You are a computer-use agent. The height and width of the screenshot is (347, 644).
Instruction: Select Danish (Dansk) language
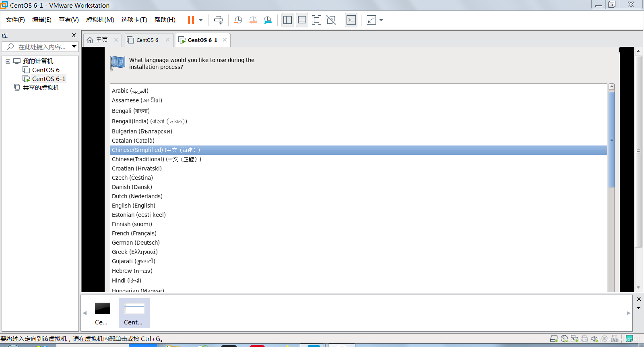358,187
